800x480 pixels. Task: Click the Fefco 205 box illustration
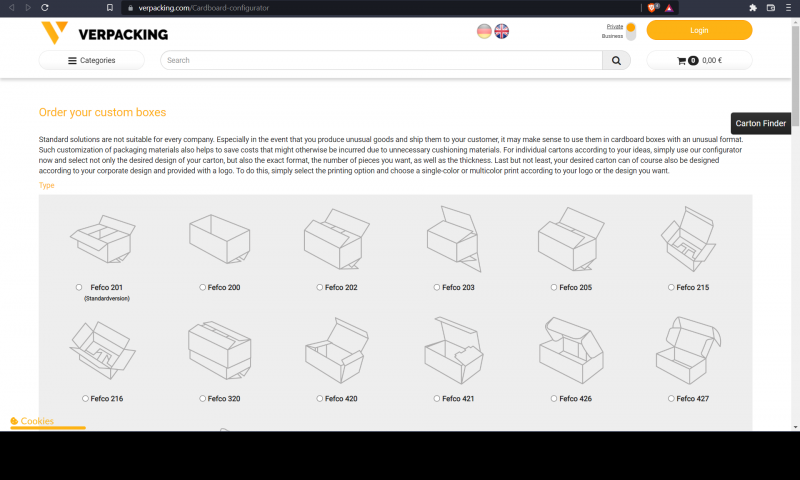click(x=571, y=239)
